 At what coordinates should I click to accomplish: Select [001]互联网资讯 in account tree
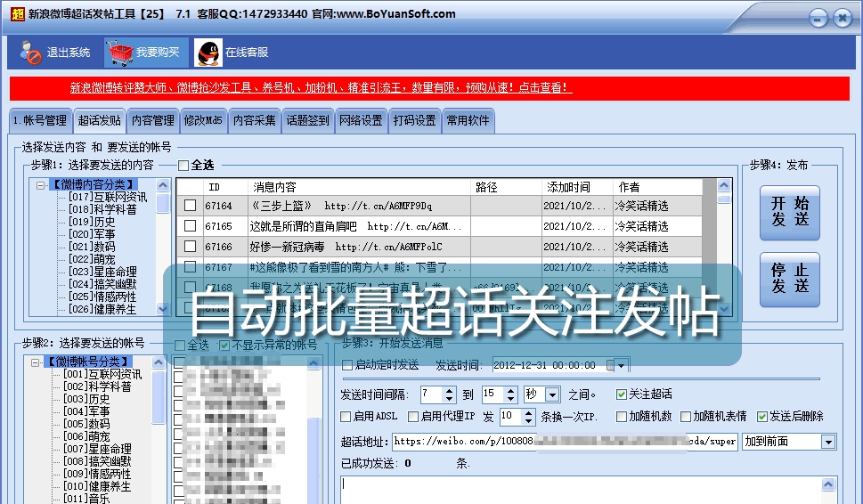pyautogui.click(x=102, y=374)
